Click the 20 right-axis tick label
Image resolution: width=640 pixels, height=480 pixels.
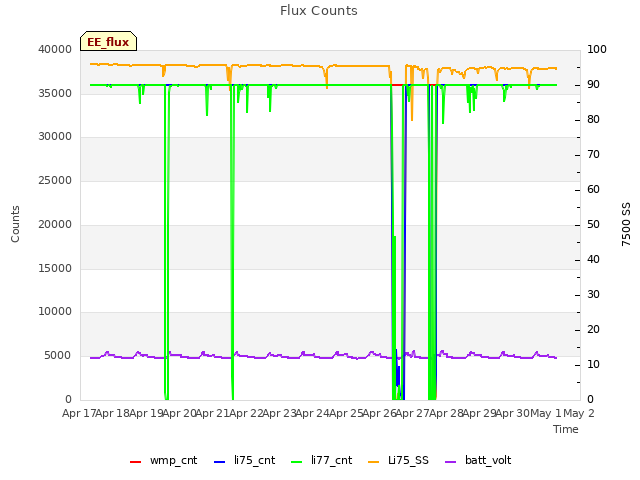click(593, 329)
